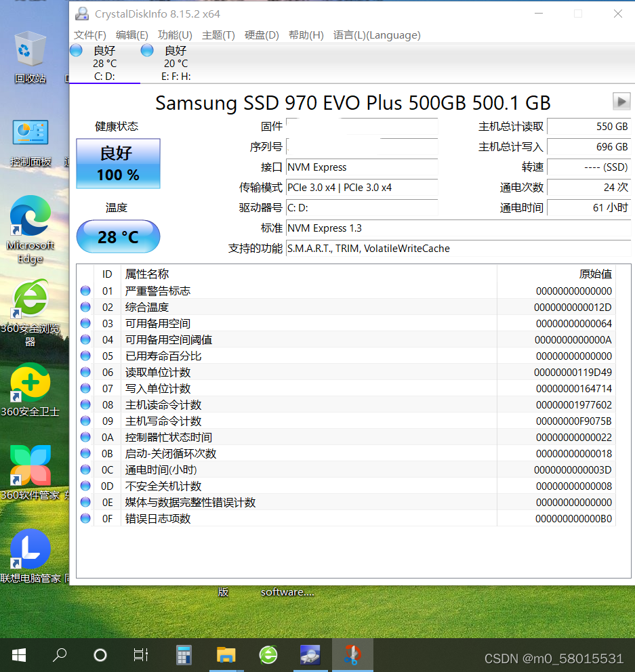Open the snipping tool taskbar icon
This screenshot has width=635, height=672.
(352, 655)
